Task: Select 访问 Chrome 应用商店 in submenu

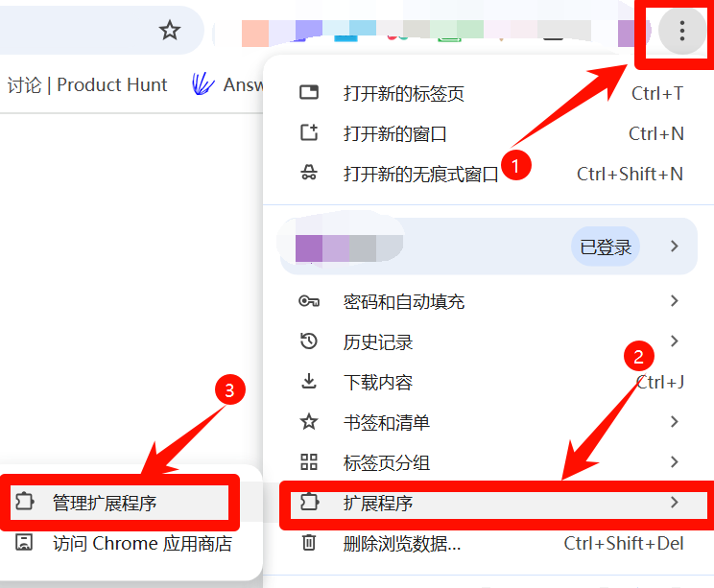Action: pyautogui.click(x=123, y=543)
